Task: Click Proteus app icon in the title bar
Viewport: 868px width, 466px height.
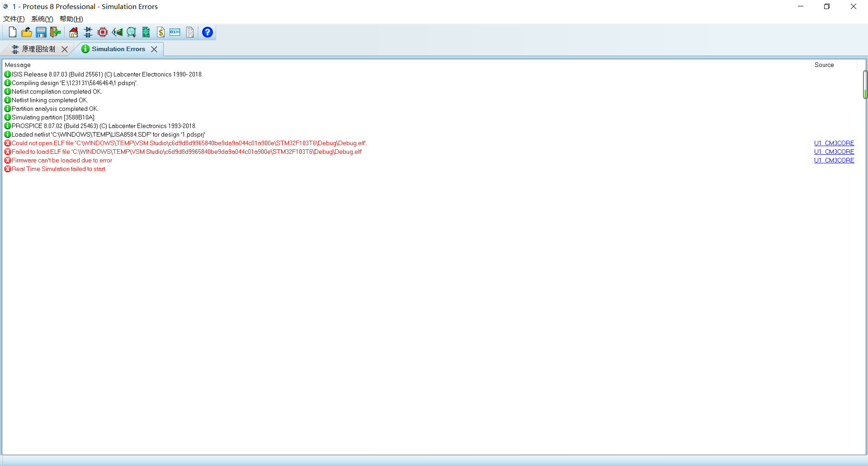Action: (x=6, y=6)
